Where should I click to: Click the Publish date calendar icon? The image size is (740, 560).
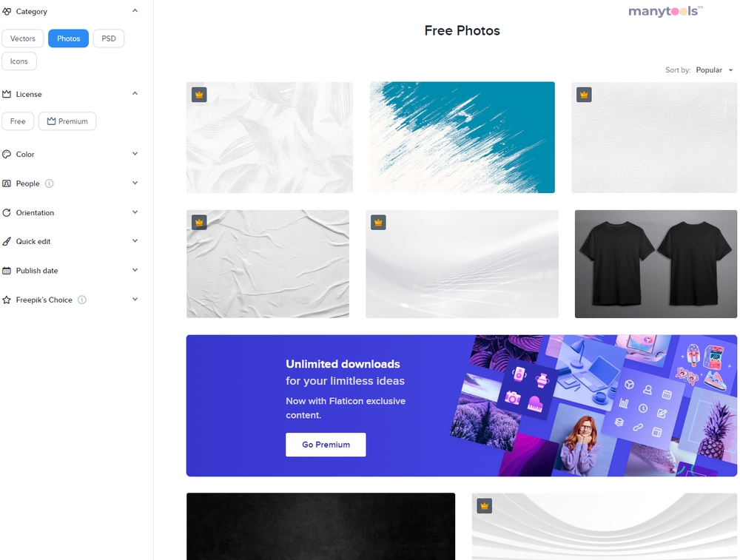click(x=7, y=271)
